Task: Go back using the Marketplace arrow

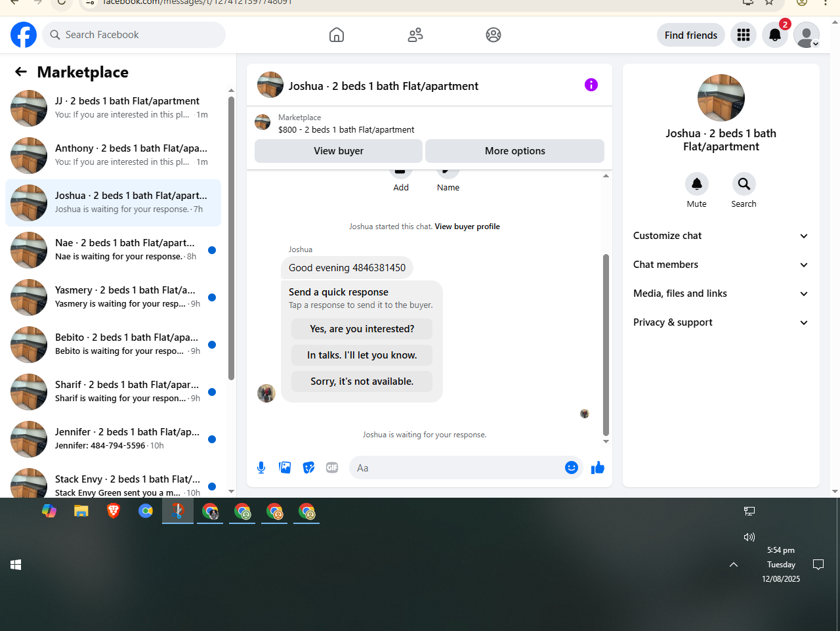Action: pyautogui.click(x=21, y=72)
